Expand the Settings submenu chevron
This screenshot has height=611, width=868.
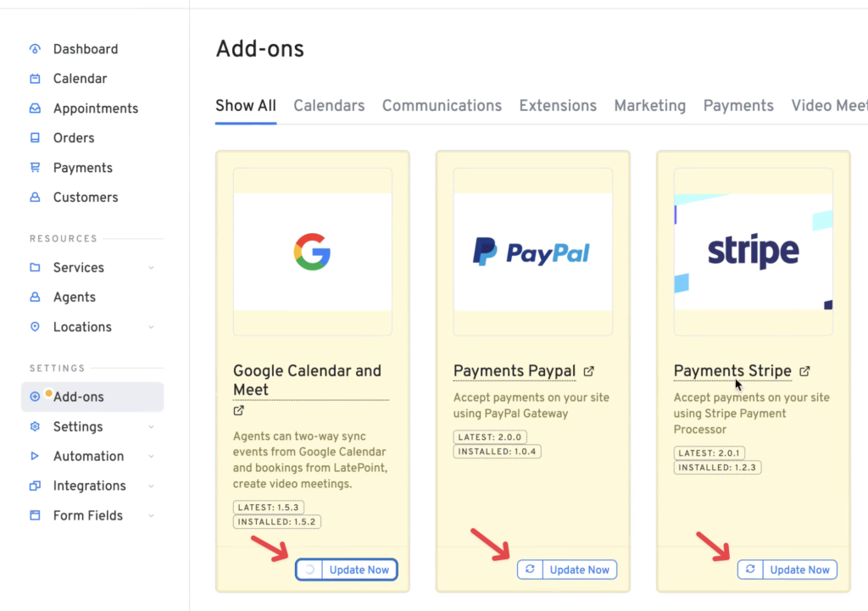(x=151, y=427)
